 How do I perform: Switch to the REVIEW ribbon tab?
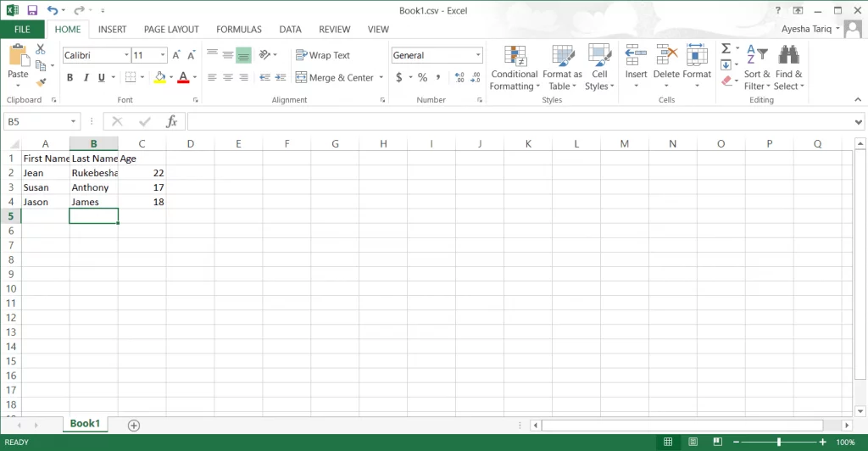pyautogui.click(x=334, y=30)
